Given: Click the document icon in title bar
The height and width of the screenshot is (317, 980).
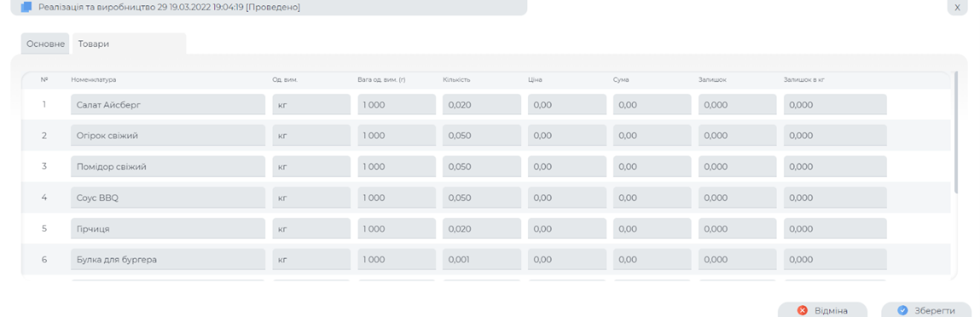Looking at the screenshot, I should tap(27, 8).
